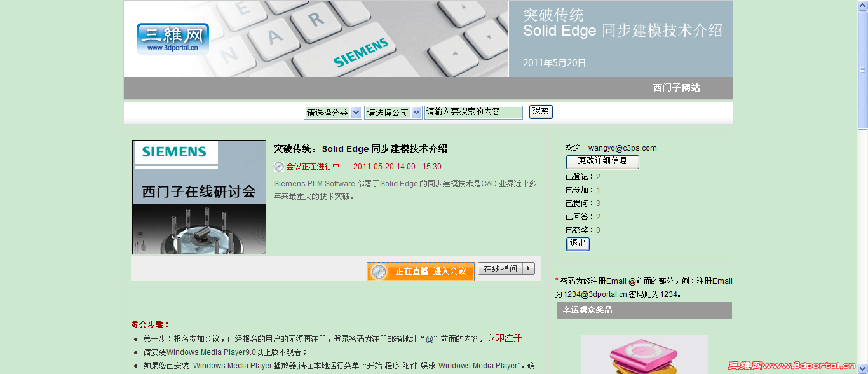Click the 已提问 count value 3
The width and height of the screenshot is (868, 374).
[598, 204]
